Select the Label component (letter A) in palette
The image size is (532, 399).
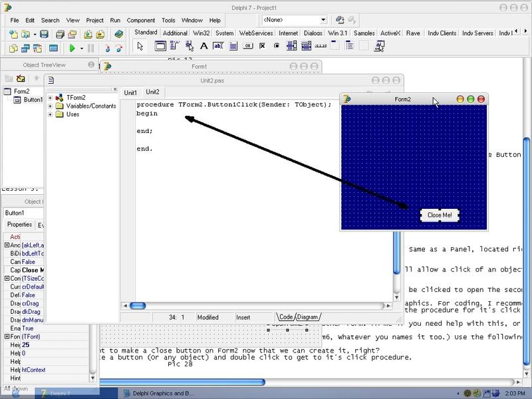(x=204, y=46)
